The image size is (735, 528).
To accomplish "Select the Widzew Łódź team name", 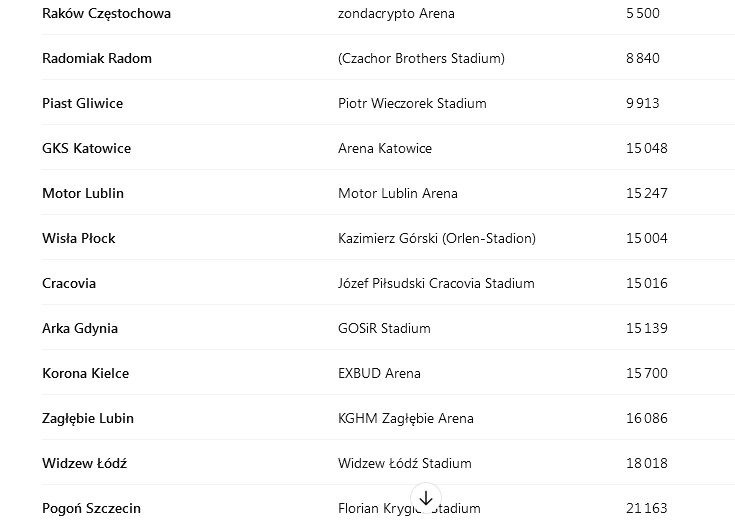I will [84, 463].
